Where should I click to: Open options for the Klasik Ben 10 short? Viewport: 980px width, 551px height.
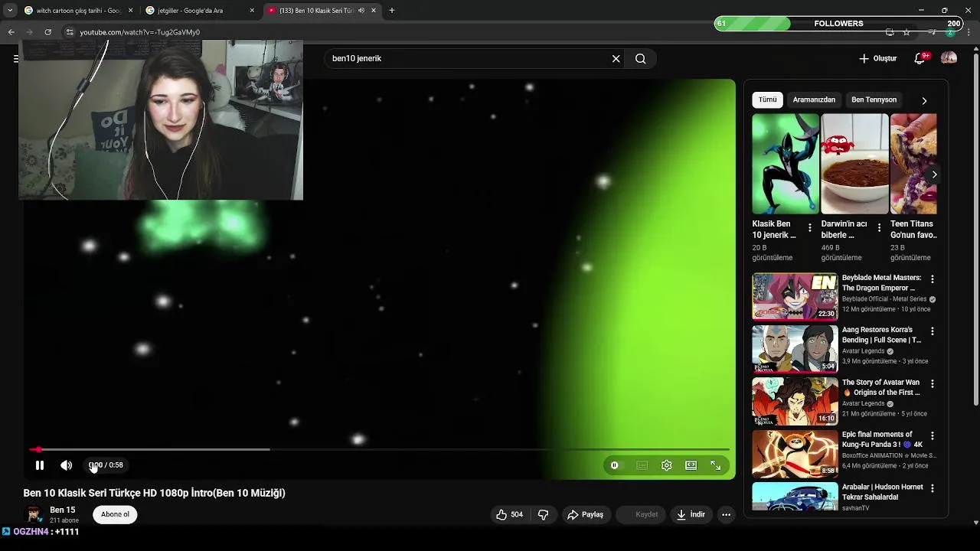coord(810,228)
